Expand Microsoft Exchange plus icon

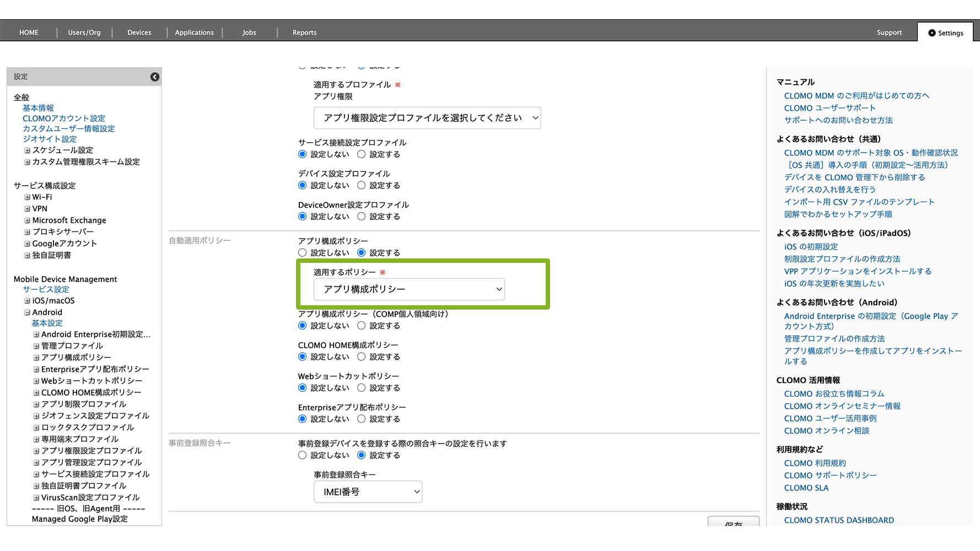coord(27,220)
